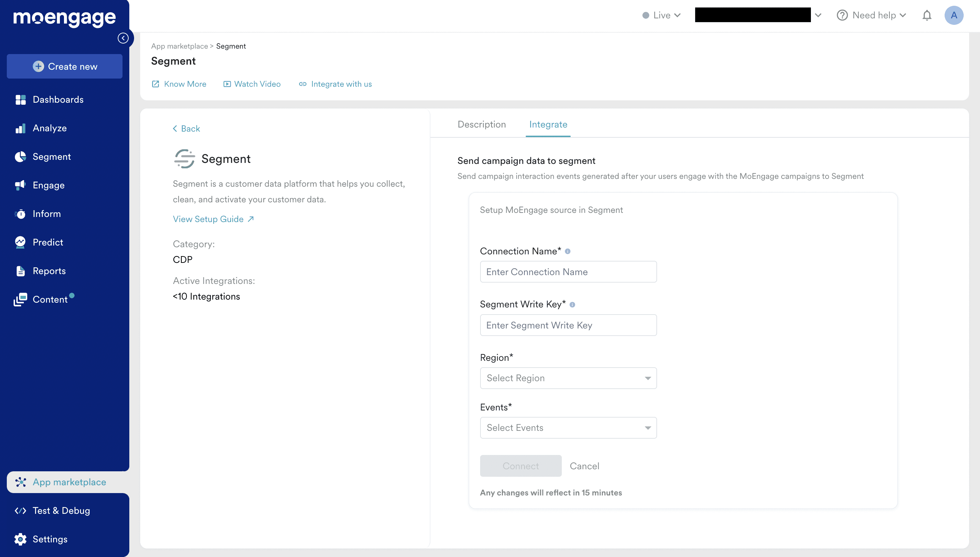Select the Reports icon
The image size is (980, 557).
20,270
